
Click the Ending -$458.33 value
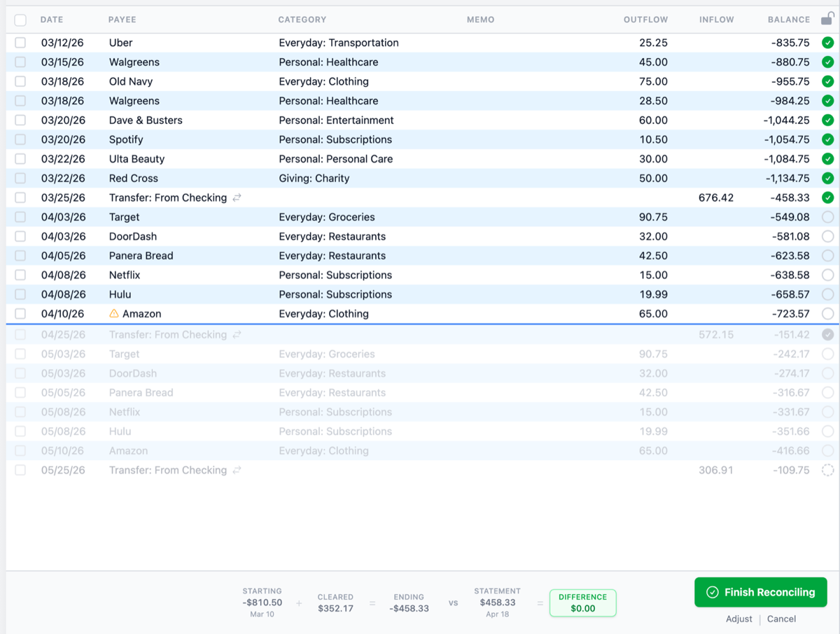(409, 608)
